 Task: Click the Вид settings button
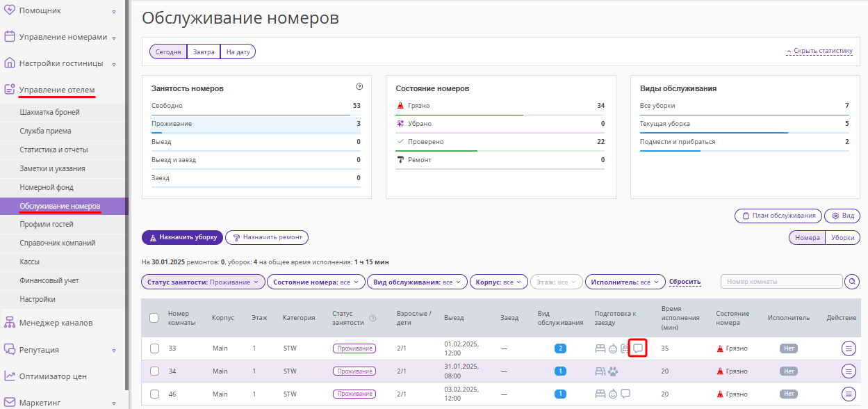[x=842, y=216]
